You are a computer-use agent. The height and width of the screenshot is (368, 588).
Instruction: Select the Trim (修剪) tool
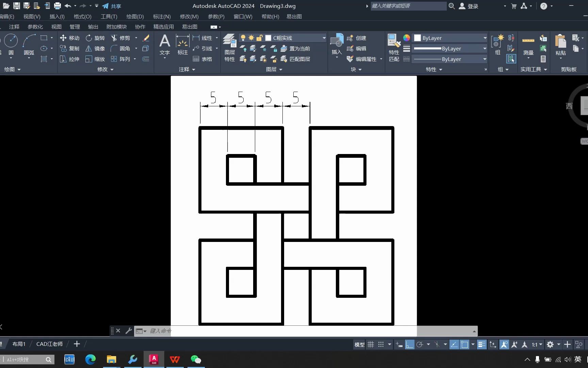point(121,38)
